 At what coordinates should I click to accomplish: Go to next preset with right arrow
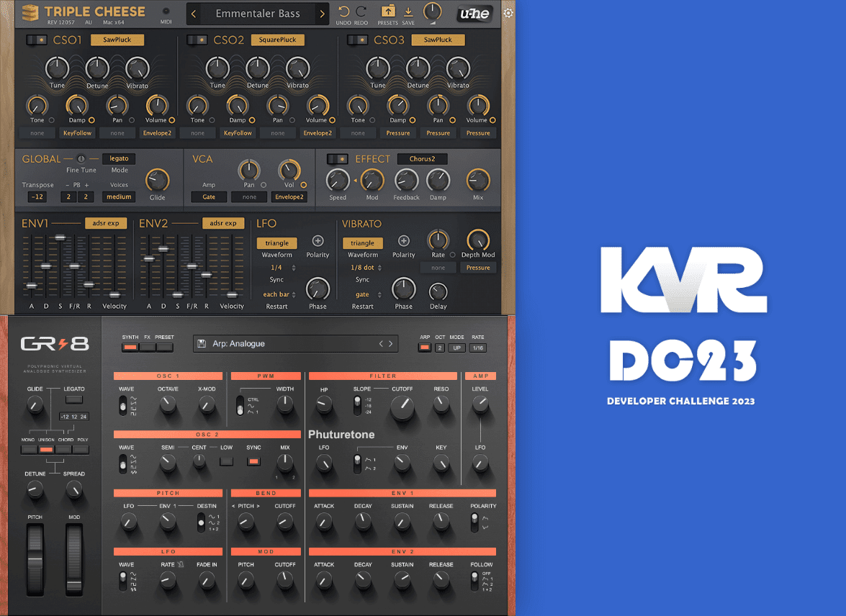(322, 13)
